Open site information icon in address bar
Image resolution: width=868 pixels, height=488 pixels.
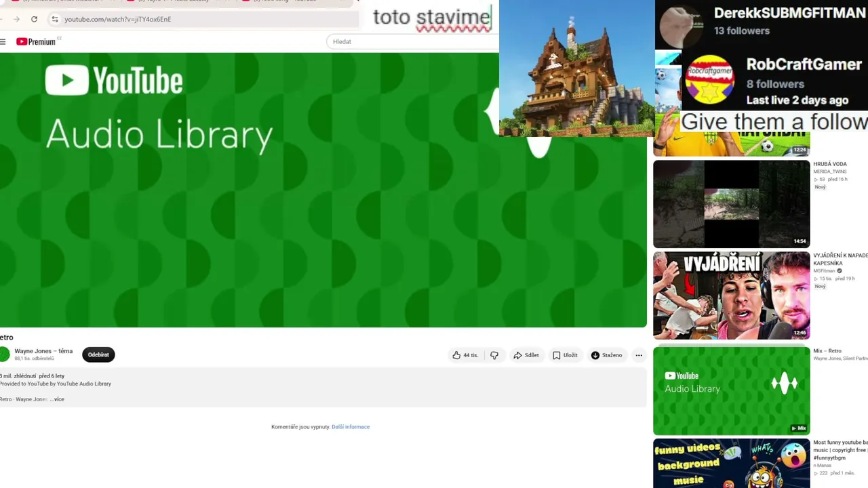(55, 19)
